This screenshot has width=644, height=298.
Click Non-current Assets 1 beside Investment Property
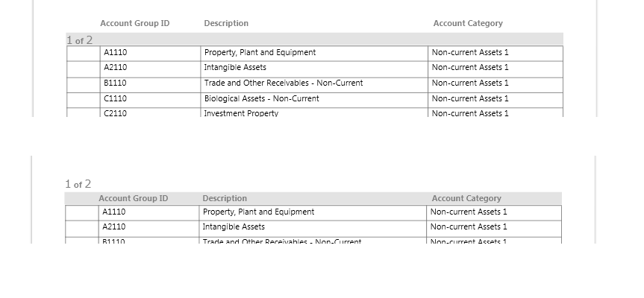[x=470, y=113]
